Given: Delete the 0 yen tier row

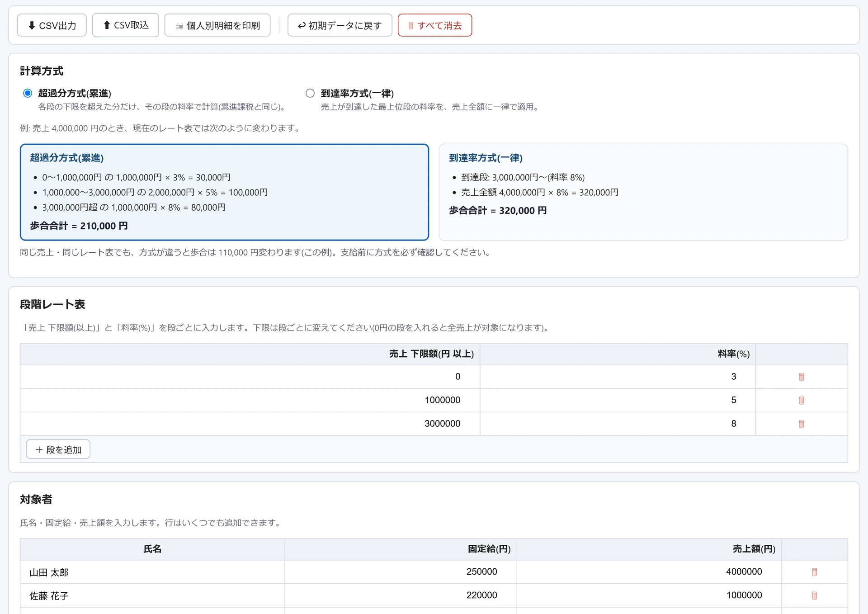Looking at the screenshot, I should (x=802, y=377).
